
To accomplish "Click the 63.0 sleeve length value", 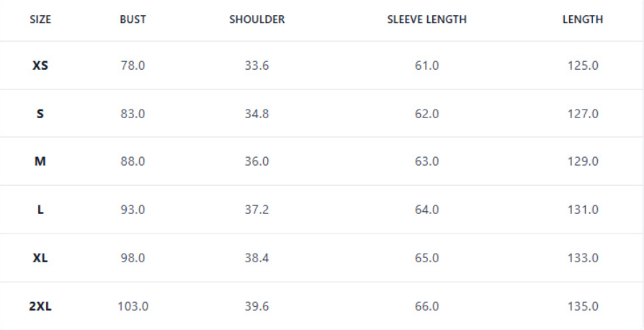I will click(x=426, y=161).
